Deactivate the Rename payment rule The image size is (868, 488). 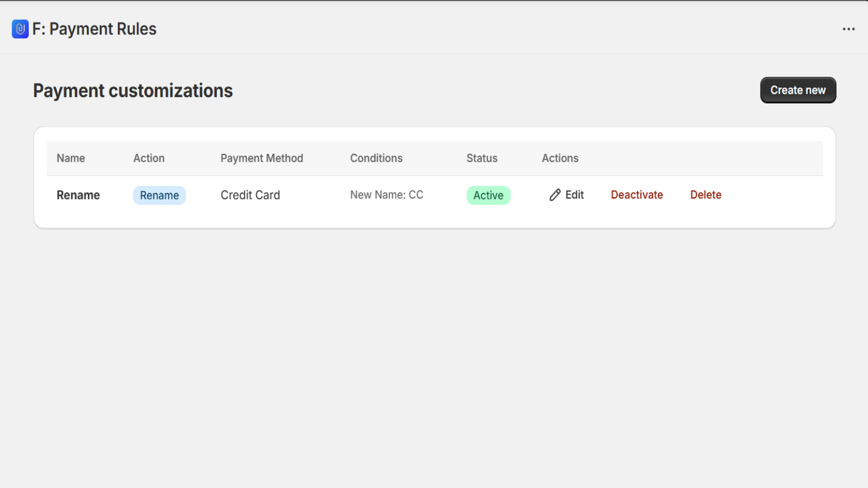click(x=636, y=195)
